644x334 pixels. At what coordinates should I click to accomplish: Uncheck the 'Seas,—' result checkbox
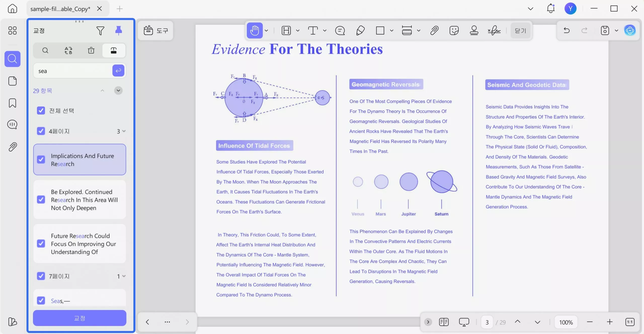41,300
